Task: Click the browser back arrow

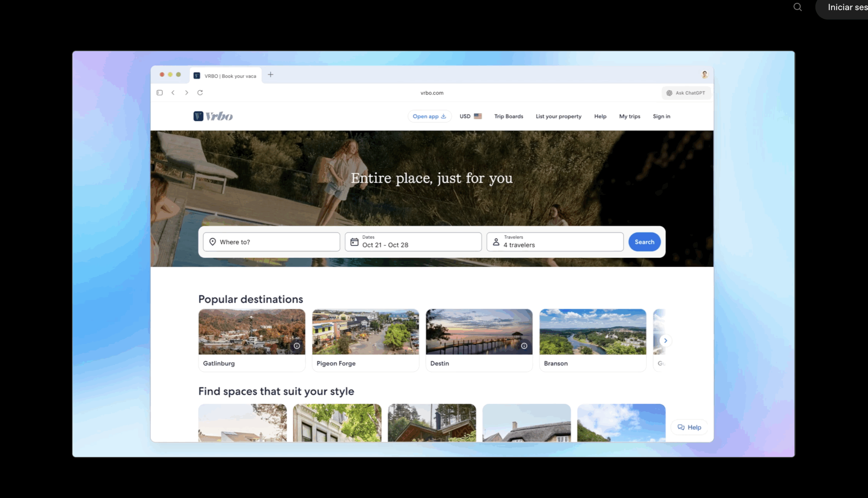Action: tap(173, 93)
